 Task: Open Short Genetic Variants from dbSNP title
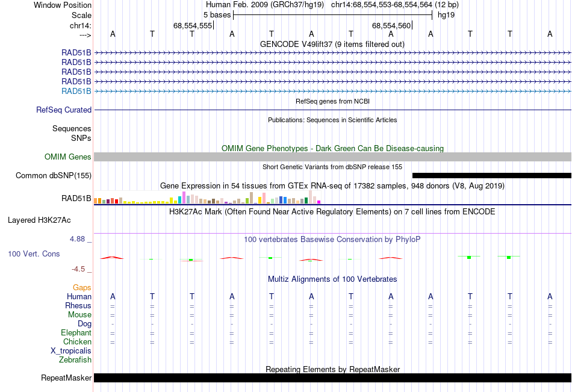point(332,167)
